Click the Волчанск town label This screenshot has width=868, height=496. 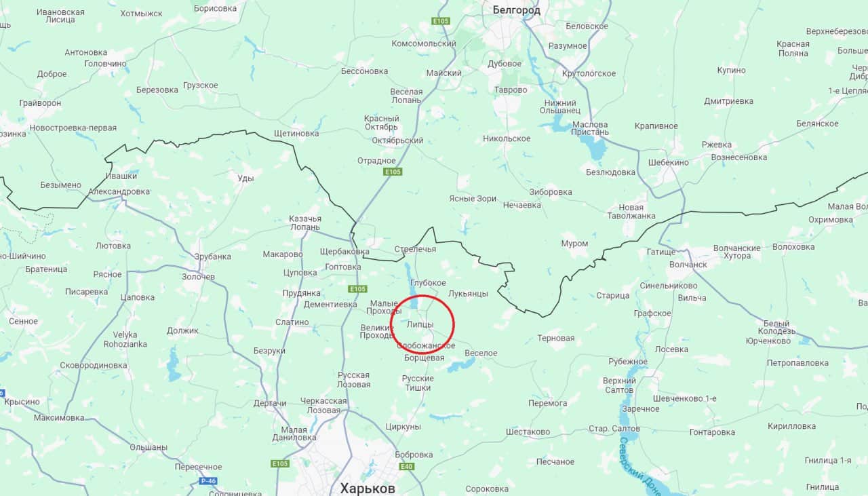688,265
